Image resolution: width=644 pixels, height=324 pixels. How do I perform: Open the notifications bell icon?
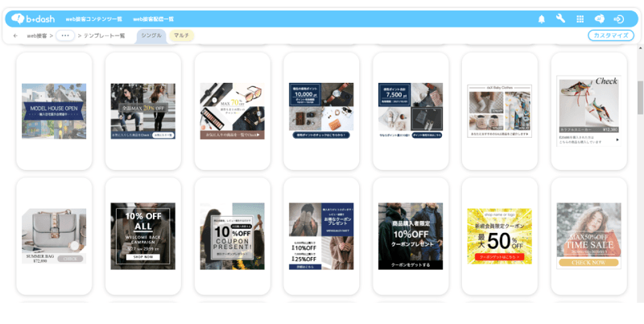click(541, 19)
